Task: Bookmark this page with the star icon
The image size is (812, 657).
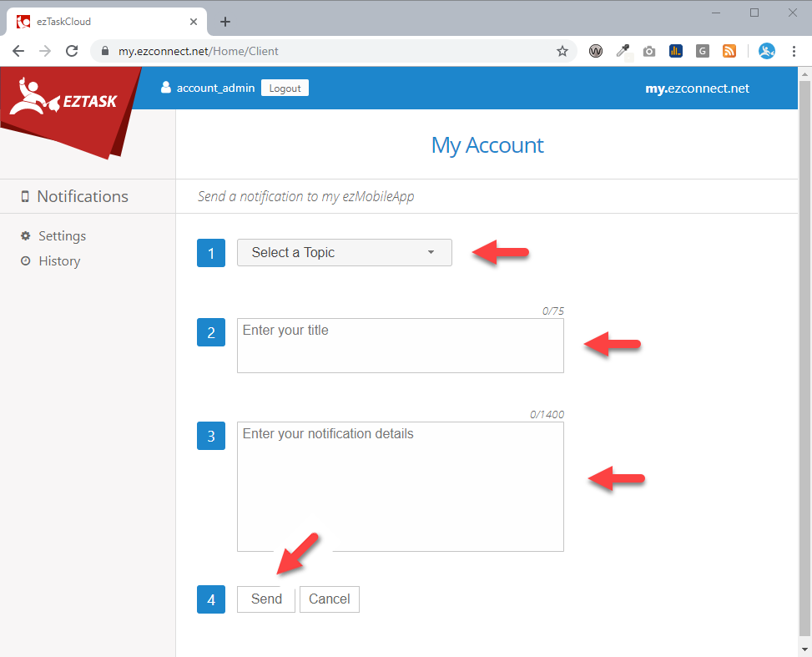Action: coord(562,51)
